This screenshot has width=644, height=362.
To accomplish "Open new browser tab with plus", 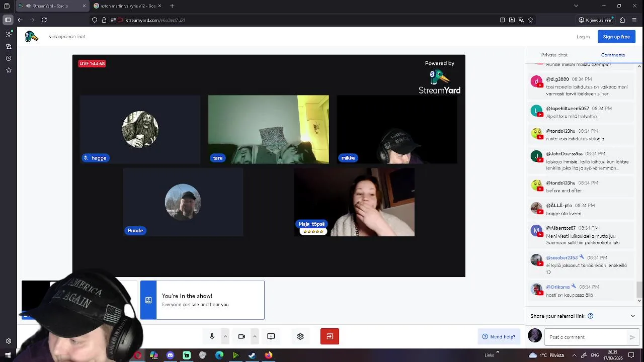I will pyautogui.click(x=172, y=6).
